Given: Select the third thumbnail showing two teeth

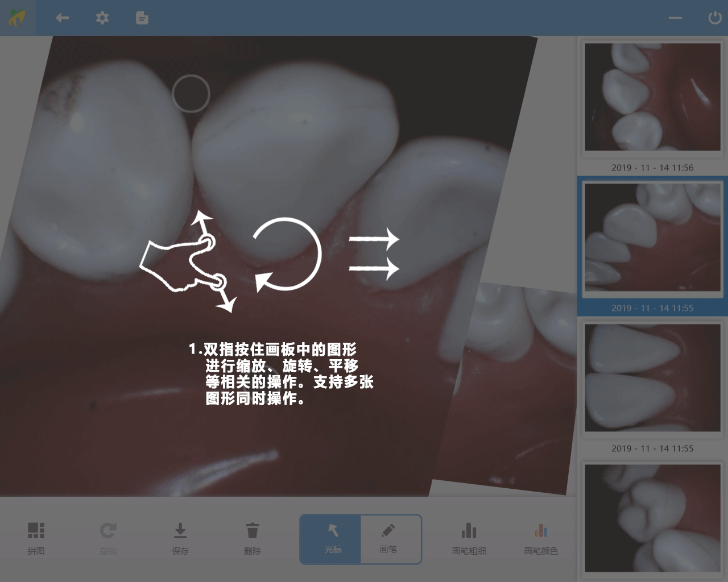Looking at the screenshot, I should pyautogui.click(x=652, y=378).
